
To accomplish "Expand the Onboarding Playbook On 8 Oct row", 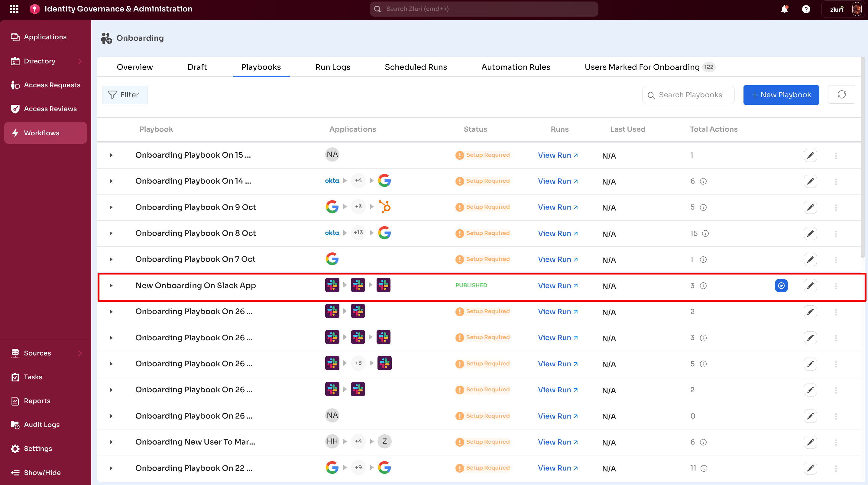I will point(111,233).
